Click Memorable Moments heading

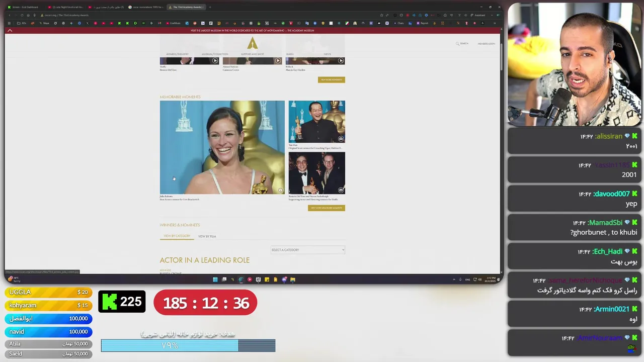click(x=180, y=97)
